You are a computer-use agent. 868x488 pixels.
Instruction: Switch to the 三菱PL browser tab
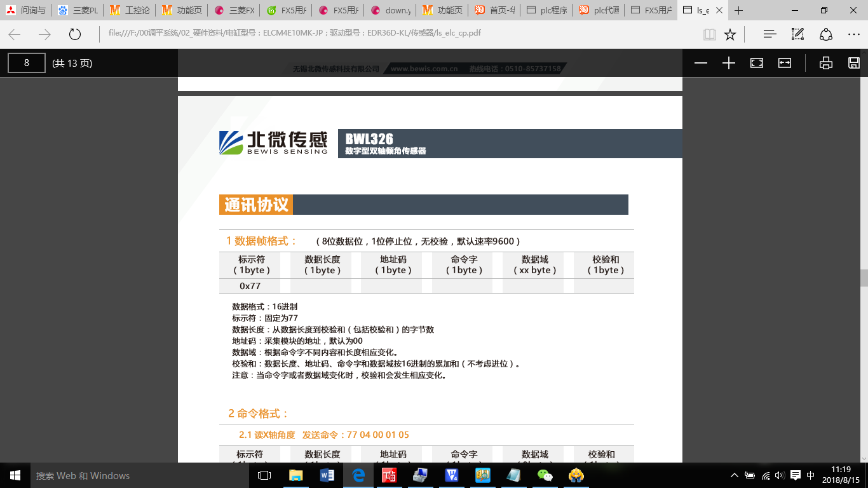(x=78, y=10)
